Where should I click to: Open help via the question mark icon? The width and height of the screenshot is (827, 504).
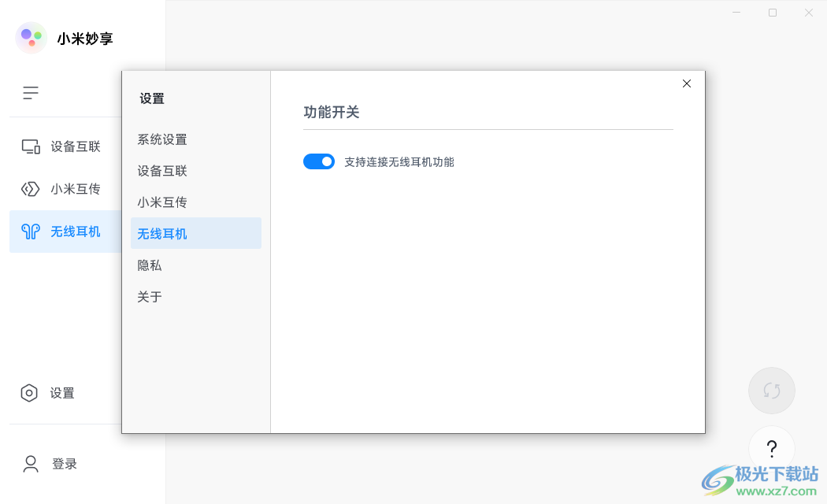772,448
